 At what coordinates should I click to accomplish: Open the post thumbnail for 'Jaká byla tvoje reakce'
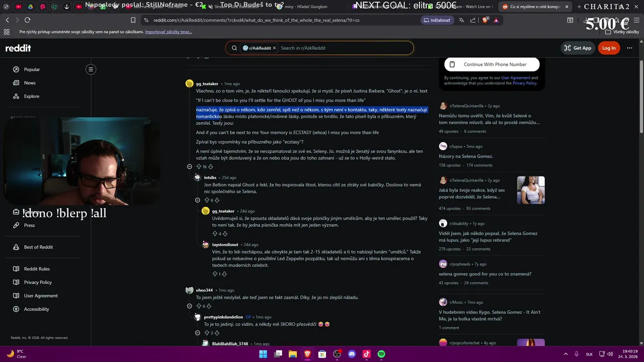click(x=531, y=190)
